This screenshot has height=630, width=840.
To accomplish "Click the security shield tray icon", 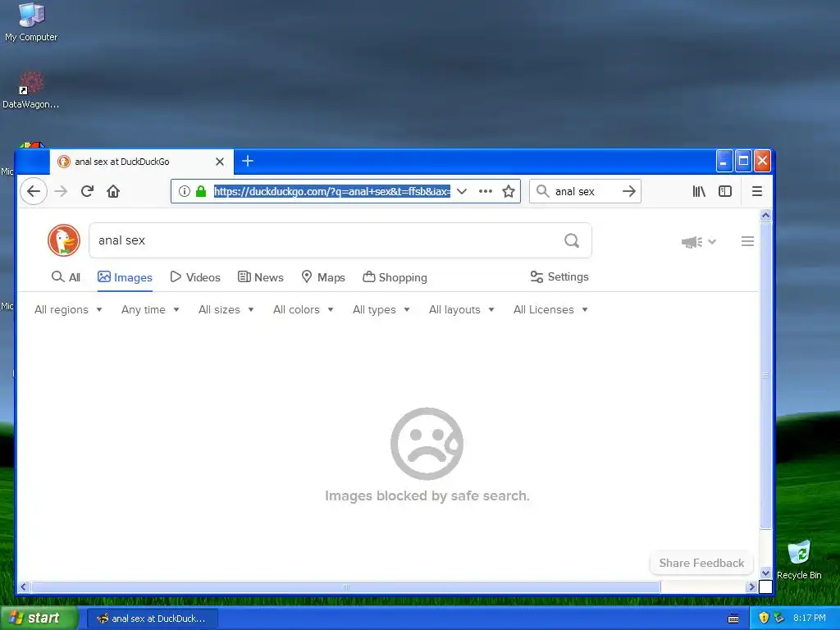I will point(764,618).
